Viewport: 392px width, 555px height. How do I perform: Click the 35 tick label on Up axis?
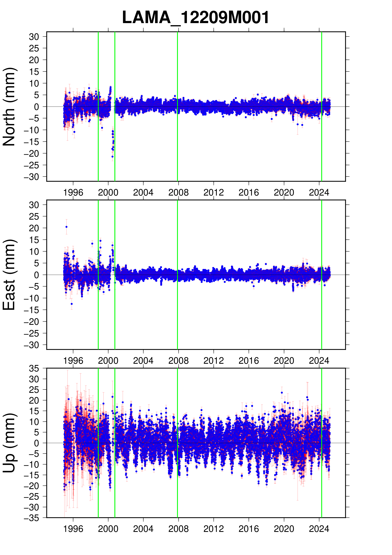pyautogui.click(x=34, y=368)
